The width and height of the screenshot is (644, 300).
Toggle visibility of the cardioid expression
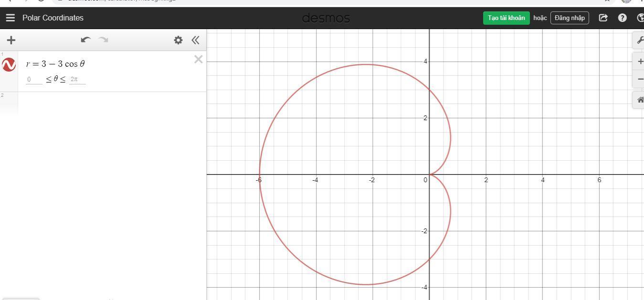[x=9, y=64]
